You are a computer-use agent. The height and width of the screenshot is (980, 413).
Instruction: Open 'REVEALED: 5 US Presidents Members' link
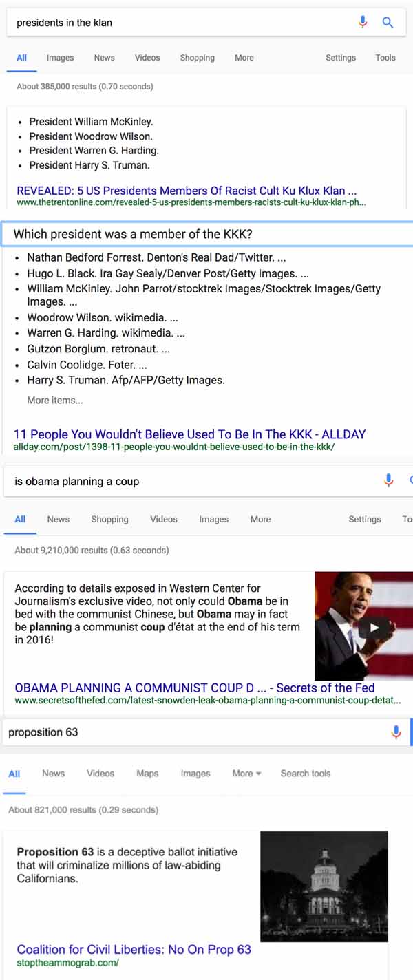point(187,191)
